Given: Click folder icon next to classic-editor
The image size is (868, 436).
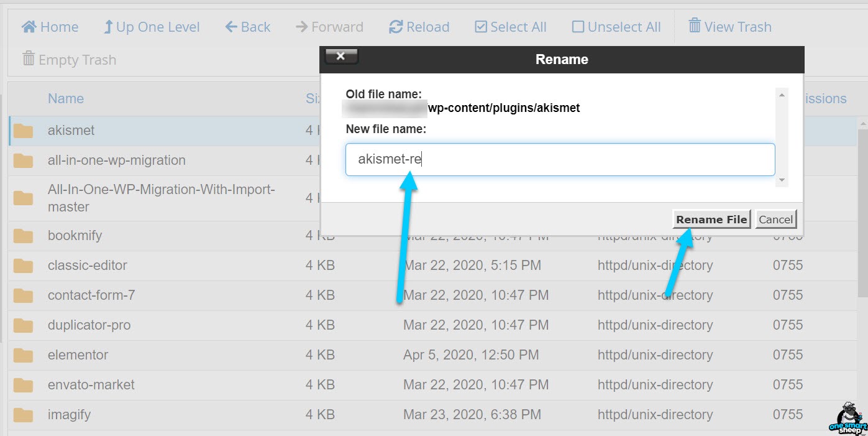Looking at the screenshot, I should point(24,266).
